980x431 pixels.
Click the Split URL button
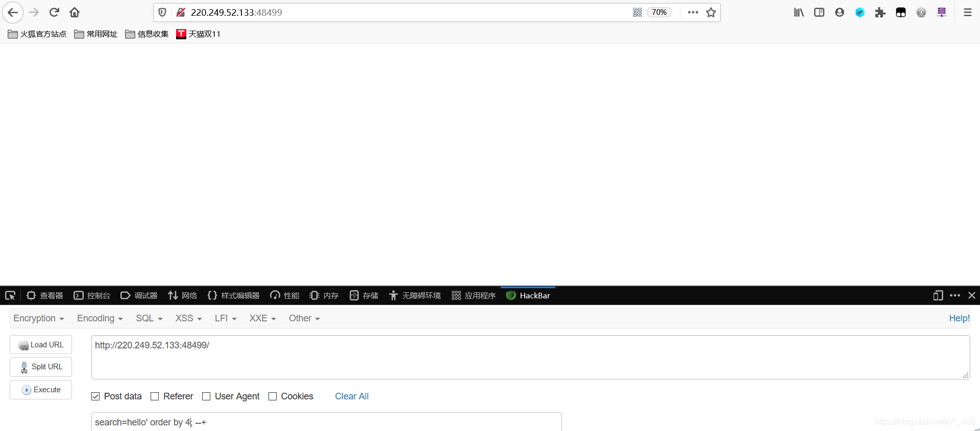(x=41, y=367)
